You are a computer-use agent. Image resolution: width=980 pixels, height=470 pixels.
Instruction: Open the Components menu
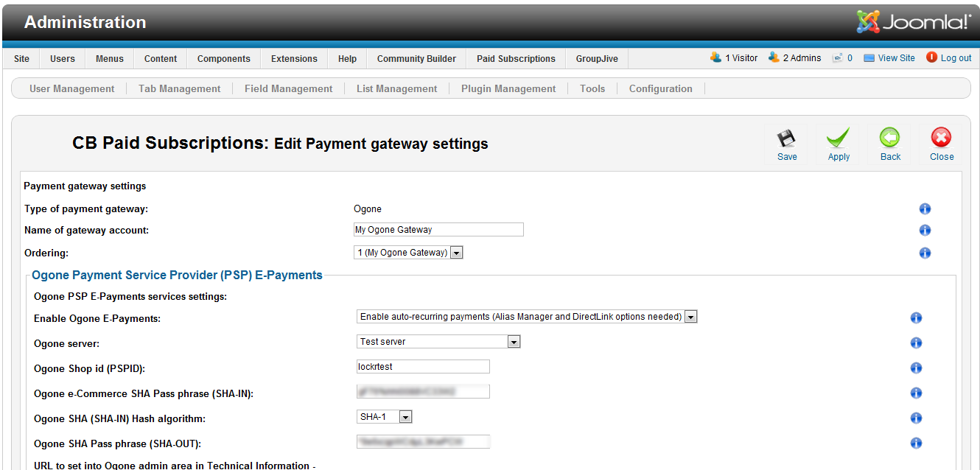pos(224,59)
